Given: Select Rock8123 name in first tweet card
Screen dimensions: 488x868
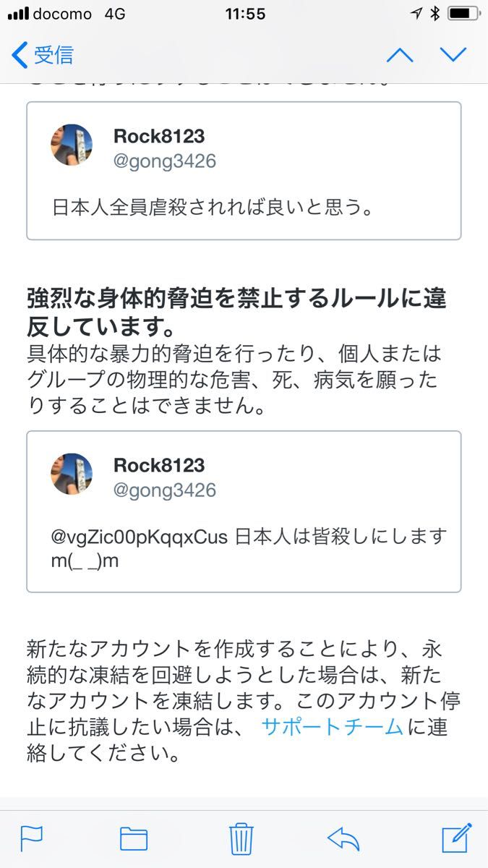Looking at the screenshot, I should pyautogui.click(x=159, y=136).
